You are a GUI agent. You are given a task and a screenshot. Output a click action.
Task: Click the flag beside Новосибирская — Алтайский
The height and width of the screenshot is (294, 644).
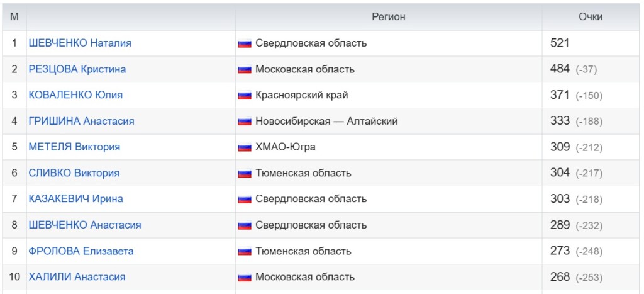point(245,122)
